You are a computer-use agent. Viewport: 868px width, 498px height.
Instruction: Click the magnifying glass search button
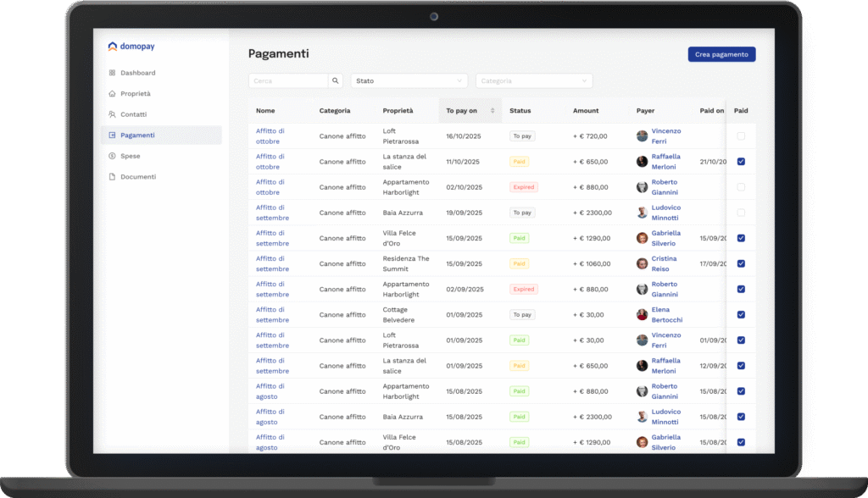336,81
